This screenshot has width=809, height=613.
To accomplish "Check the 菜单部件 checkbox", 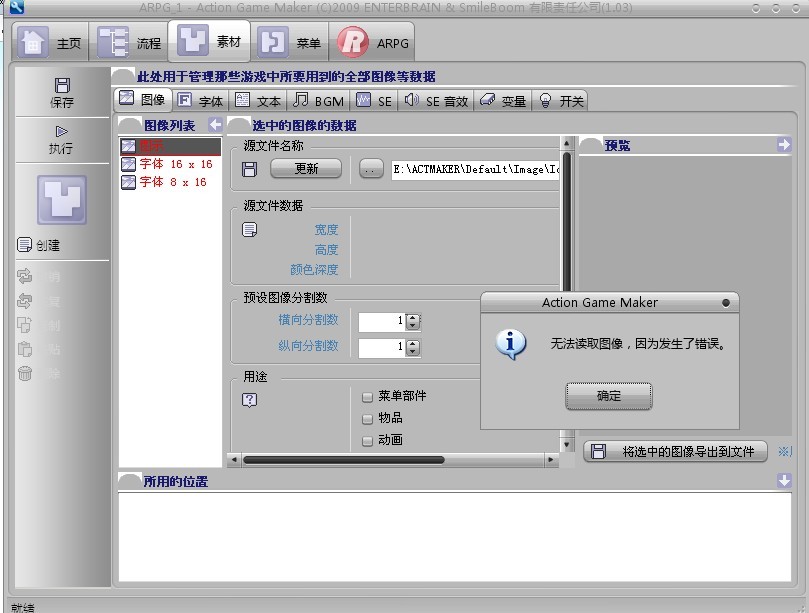I will [367, 397].
